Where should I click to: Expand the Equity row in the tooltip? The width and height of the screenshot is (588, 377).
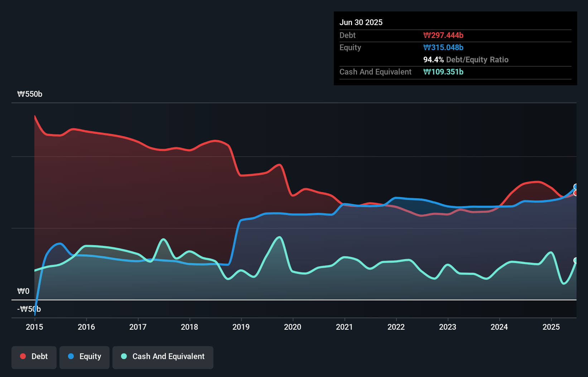[350, 47]
